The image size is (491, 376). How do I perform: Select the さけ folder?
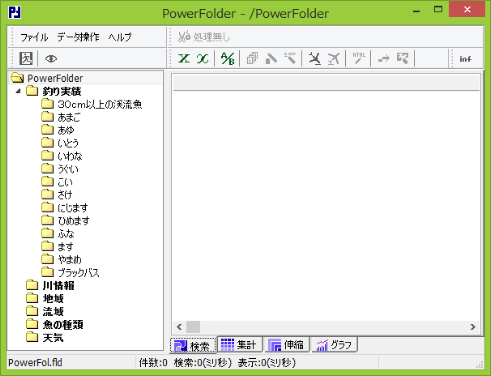65,195
